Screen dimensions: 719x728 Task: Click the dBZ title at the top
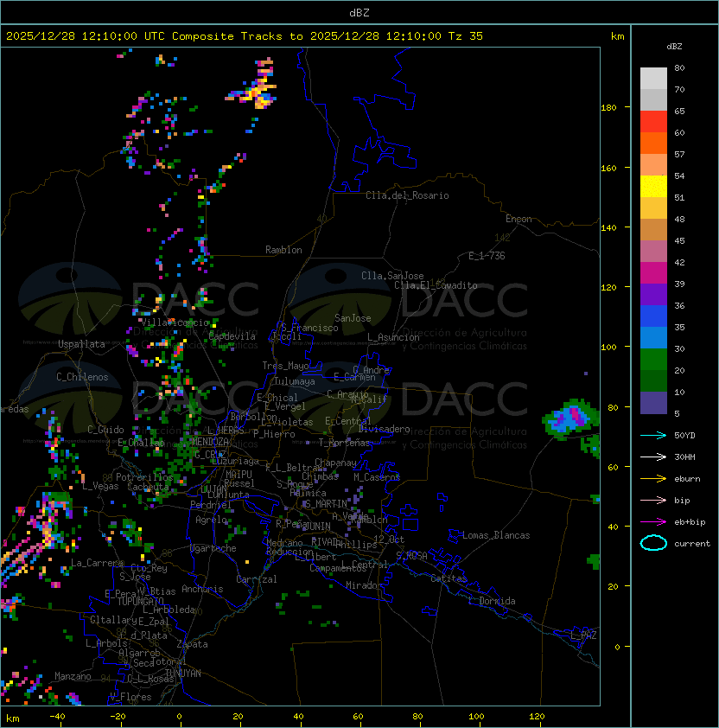359,12
